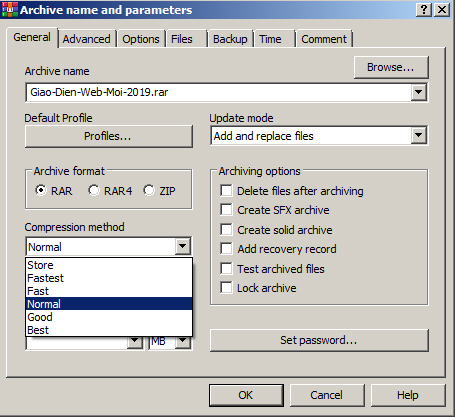This screenshot has height=417, width=455.
Task: Click into the archive name field
Action: 218,92
